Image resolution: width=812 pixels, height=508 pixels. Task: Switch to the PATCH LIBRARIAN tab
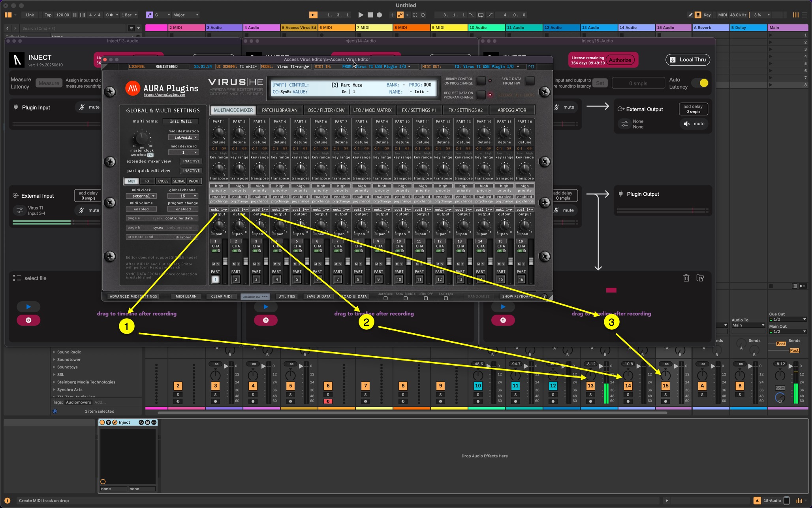click(x=279, y=110)
